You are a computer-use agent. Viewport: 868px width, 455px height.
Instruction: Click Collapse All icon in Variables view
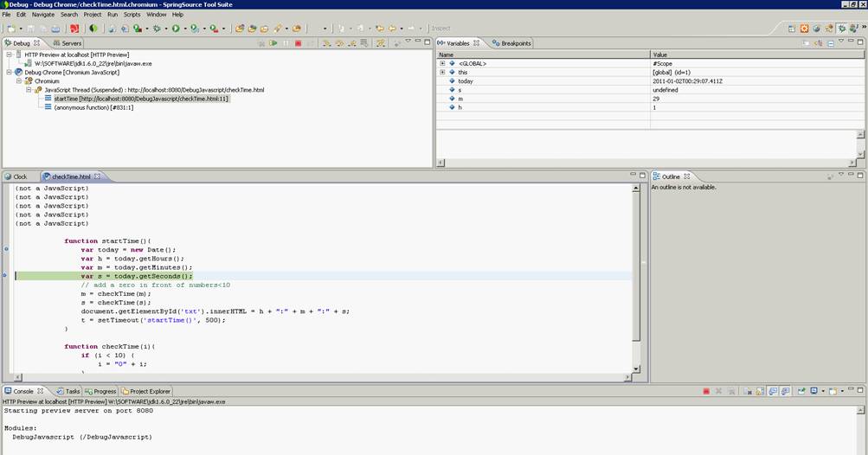pyautogui.click(x=830, y=43)
